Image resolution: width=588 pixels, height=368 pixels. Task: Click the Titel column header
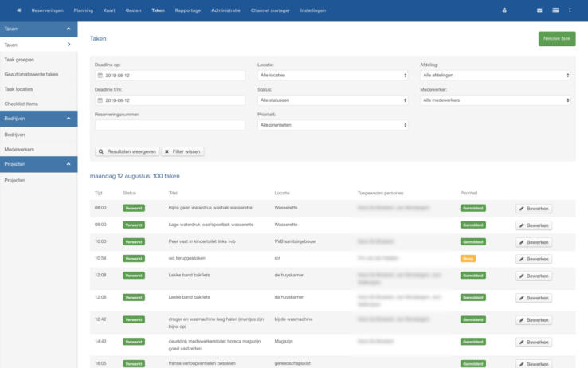point(173,193)
